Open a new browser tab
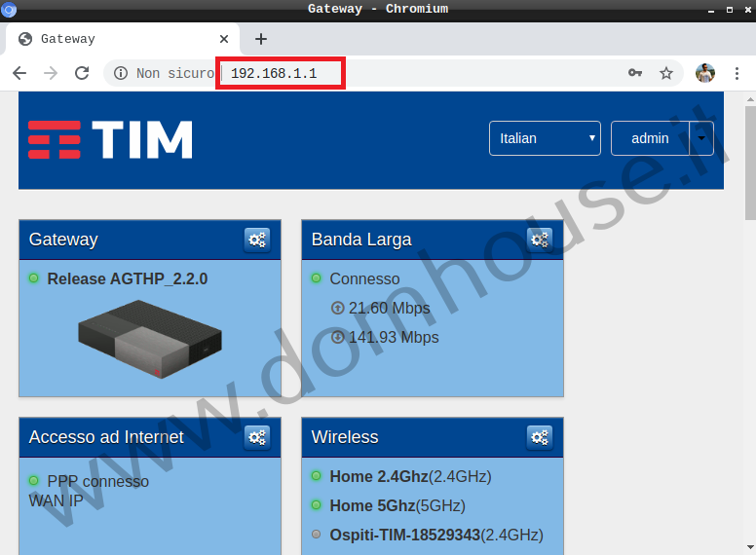The image size is (756, 555). 261,39
